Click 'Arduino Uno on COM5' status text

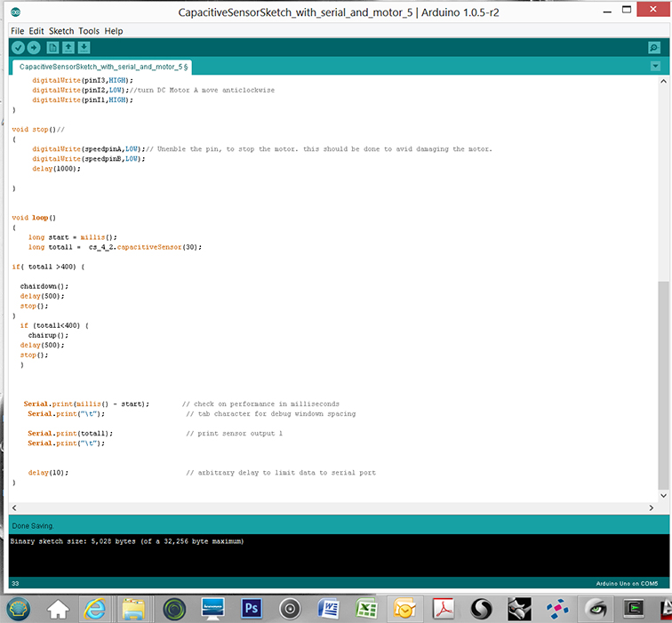click(627, 584)
